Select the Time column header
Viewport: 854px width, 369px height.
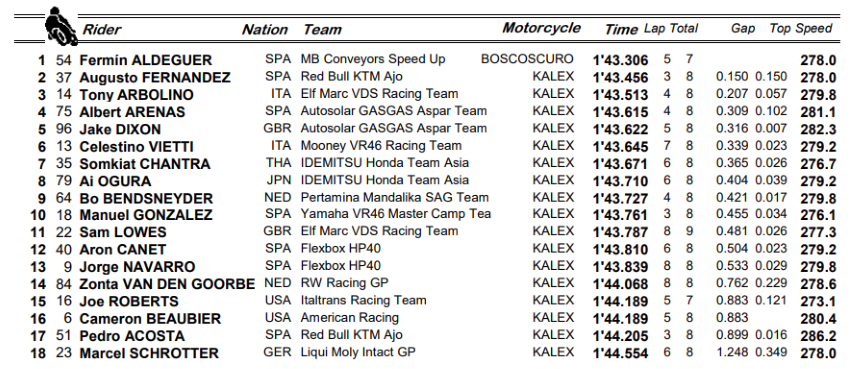[x=621, y=29]
